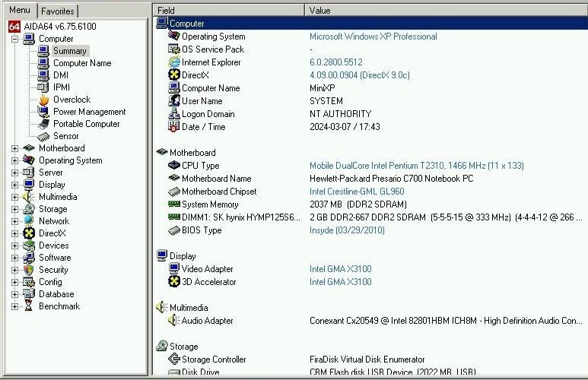Click the Operating System field icon

pos(173,36)
